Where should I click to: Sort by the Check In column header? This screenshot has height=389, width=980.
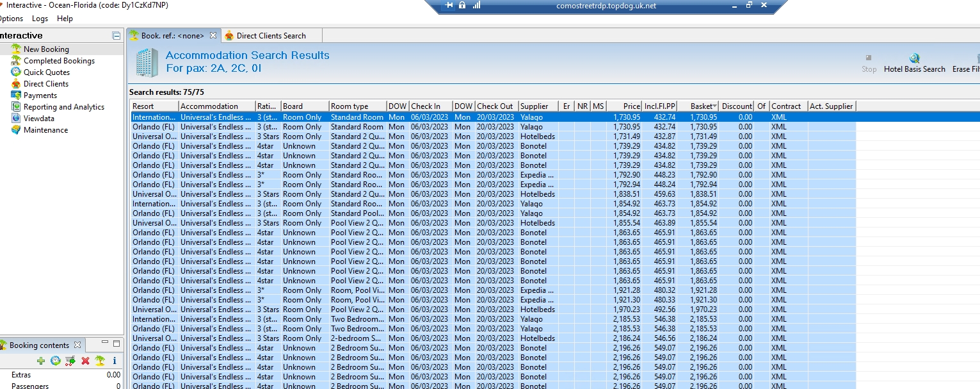point(431,106)
